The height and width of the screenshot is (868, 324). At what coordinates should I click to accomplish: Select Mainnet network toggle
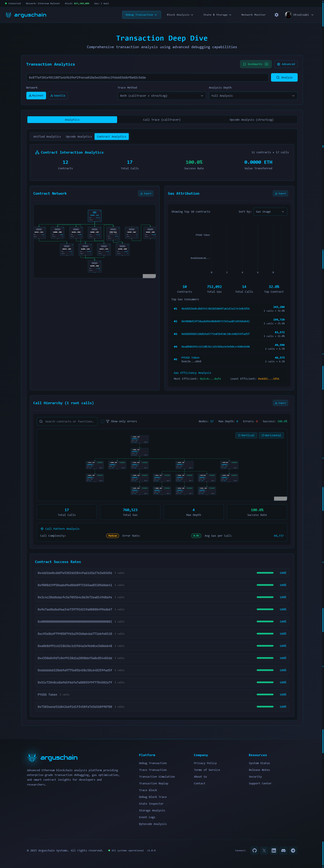(x=36, y=96)
